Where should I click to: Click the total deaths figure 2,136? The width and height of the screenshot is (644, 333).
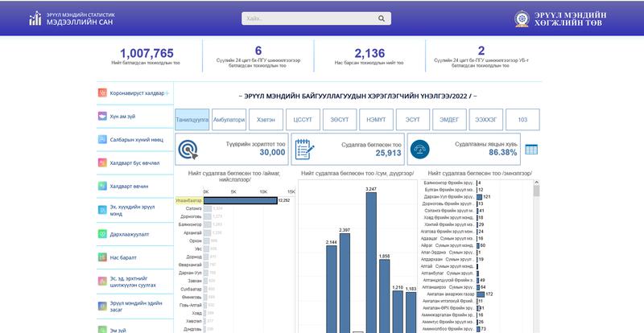(369, 53)
